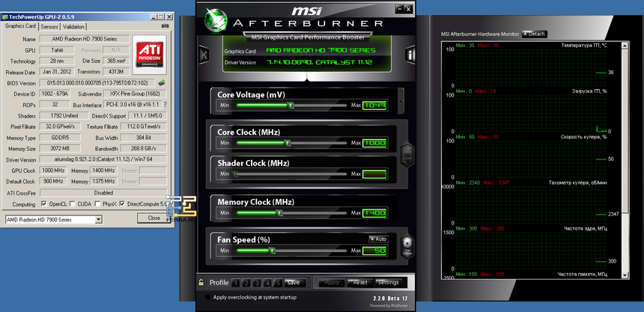Click the Memory Type GDDR5 field
This screenshot has width=644, height=312.
(60, 138)
